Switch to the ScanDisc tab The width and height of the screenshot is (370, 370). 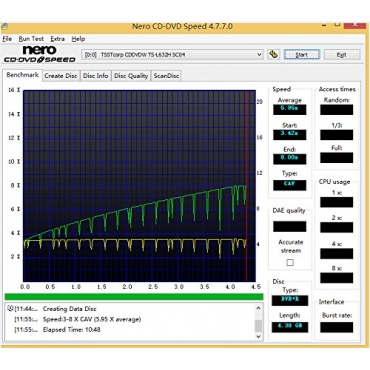pos(166,76)
